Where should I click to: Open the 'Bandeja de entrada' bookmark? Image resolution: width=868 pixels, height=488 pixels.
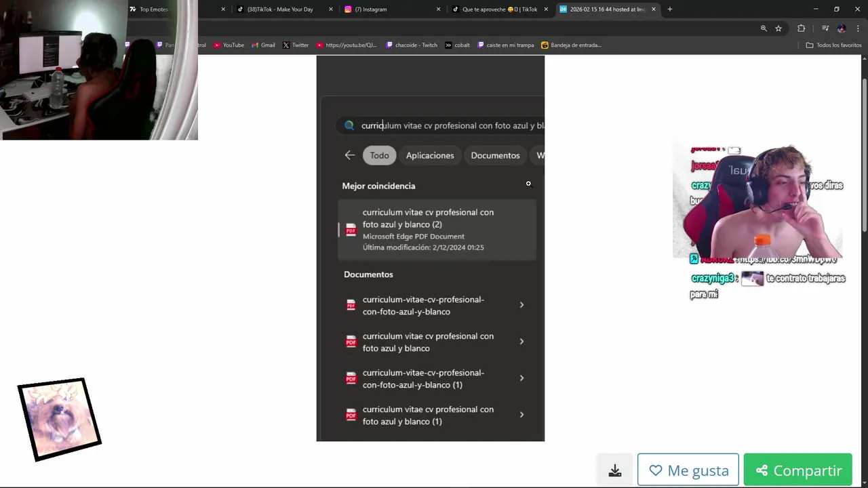tap(571, 45)
